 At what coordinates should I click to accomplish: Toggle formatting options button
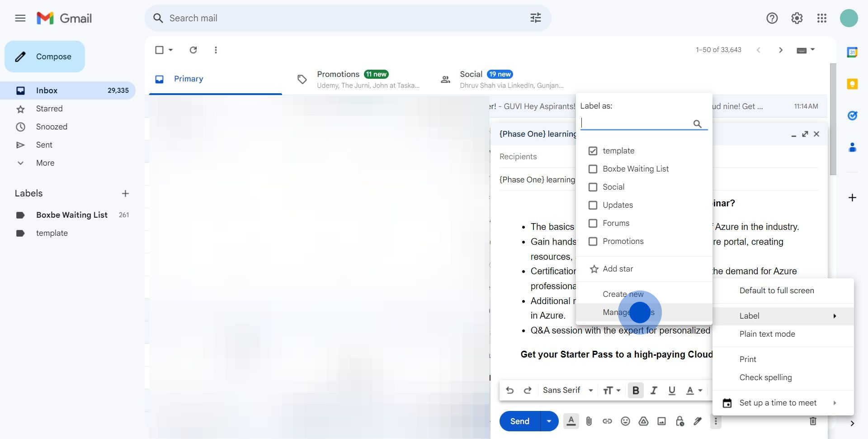tap(571, 421)
